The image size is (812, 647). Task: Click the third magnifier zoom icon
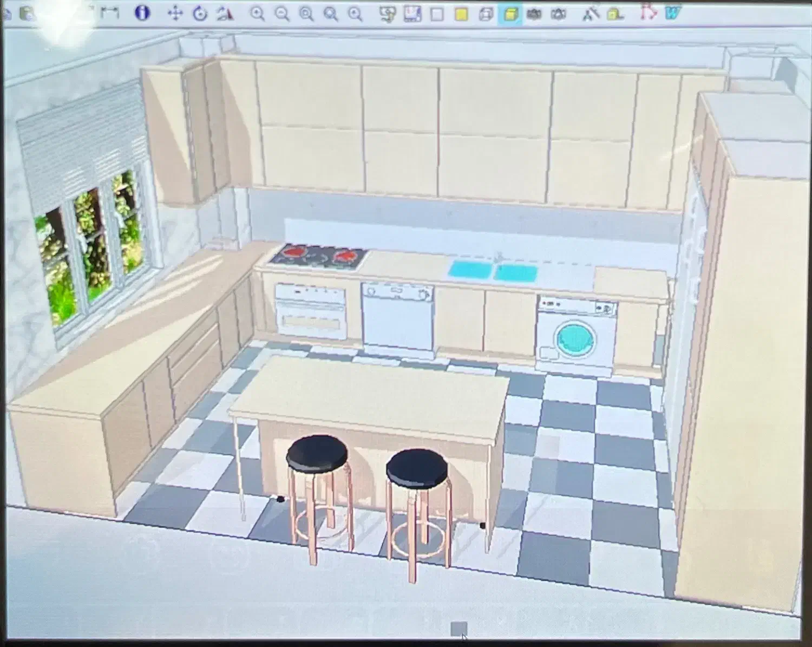coord(306,14)
